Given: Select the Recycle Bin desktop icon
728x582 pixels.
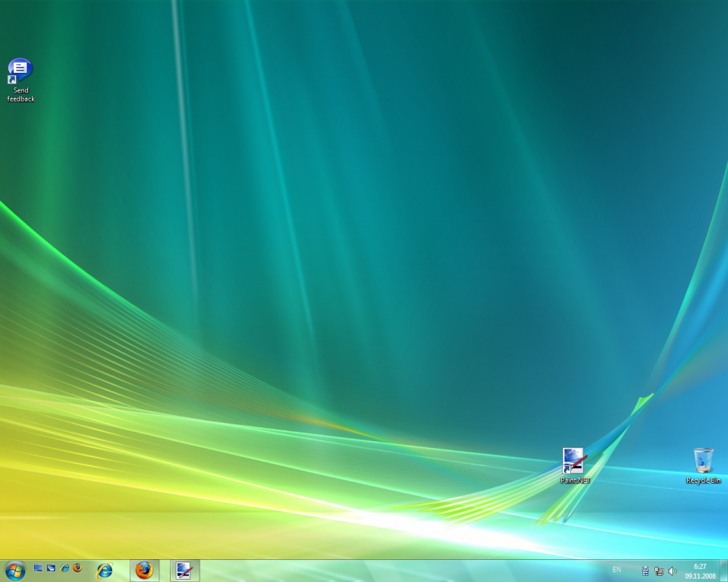Looking at the screenshot, I should pyautogui.click(x=704, y=466).
